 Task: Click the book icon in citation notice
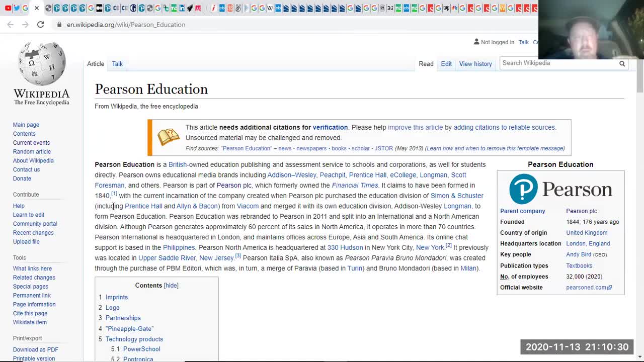pyautogui.click(x=169, y=137)
